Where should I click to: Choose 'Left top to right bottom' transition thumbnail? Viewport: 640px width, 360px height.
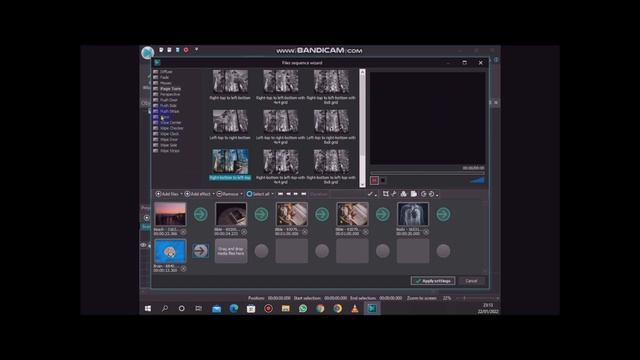[230, 121]
